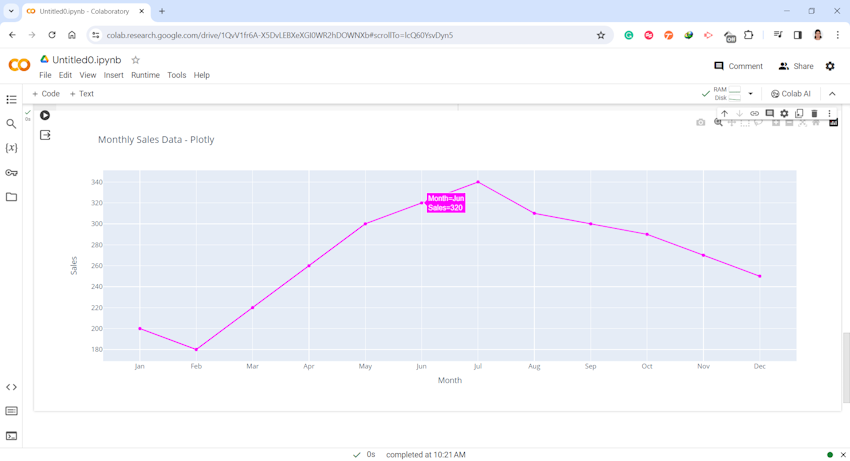Open more cell actions three-dot menu

829,113
